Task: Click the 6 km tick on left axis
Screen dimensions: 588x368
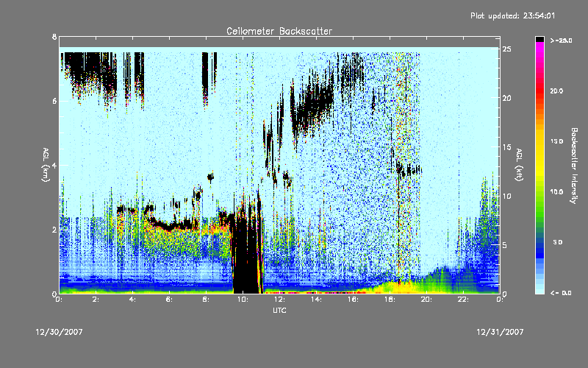Action: coord(54,101)
